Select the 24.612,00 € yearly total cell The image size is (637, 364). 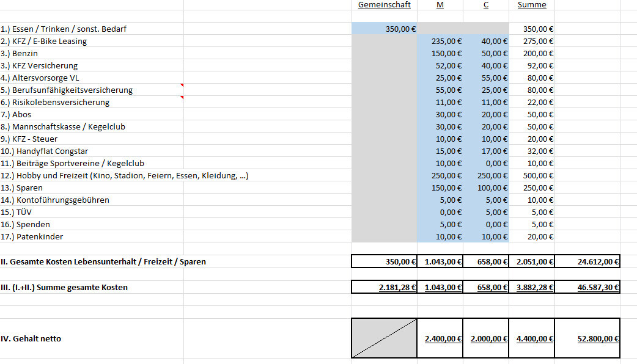(x=587, y=261)
